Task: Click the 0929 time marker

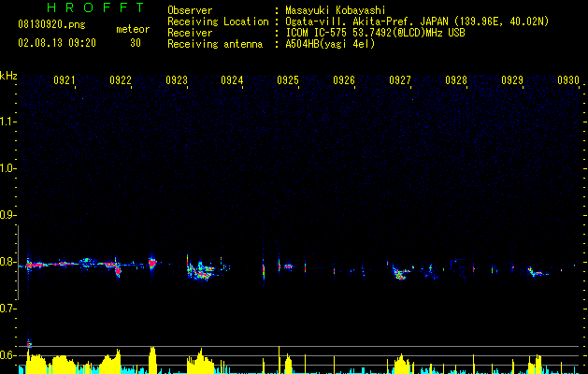Action: tap(512, 80)
